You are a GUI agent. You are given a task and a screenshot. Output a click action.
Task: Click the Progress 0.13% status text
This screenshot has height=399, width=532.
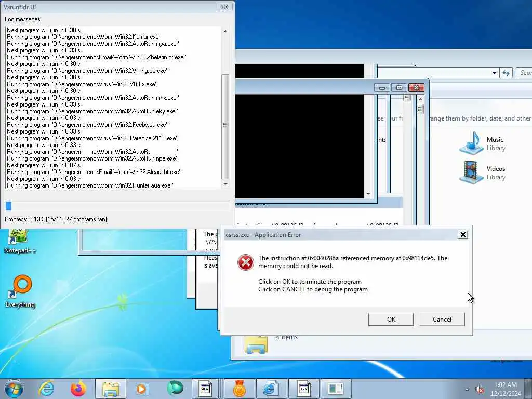(x=56, y=219)
